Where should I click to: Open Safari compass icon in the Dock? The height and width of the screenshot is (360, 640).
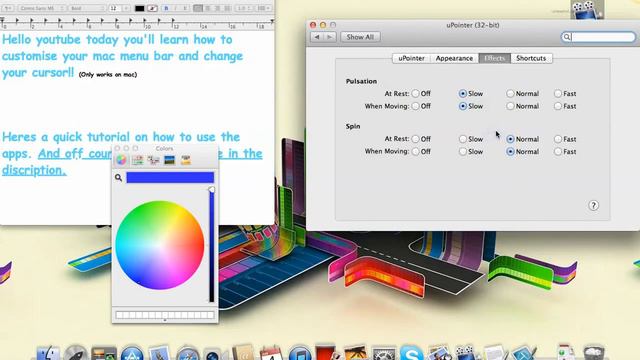pyautogui.click(x=187, y=354)
